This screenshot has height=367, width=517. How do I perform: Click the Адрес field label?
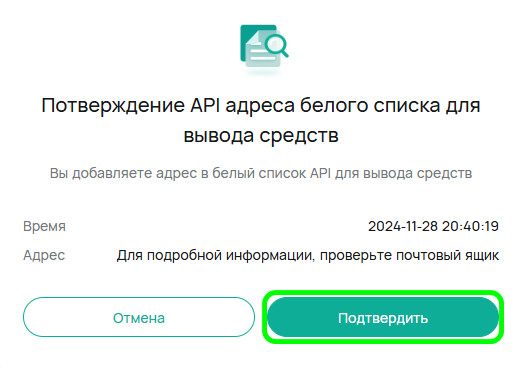[44, 255]
